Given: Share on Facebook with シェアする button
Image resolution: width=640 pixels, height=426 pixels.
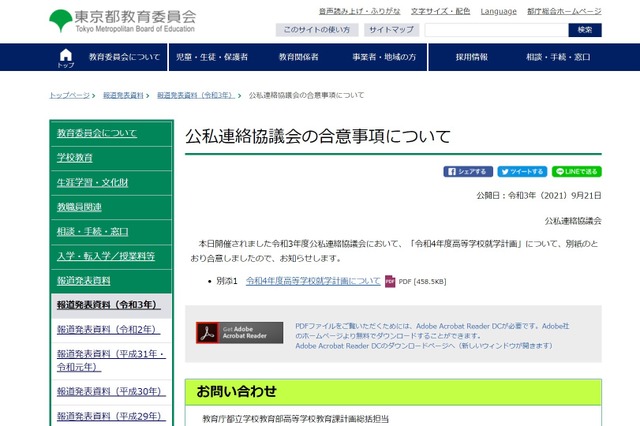Looking at the screenshot, I should [x=468, y=171].
